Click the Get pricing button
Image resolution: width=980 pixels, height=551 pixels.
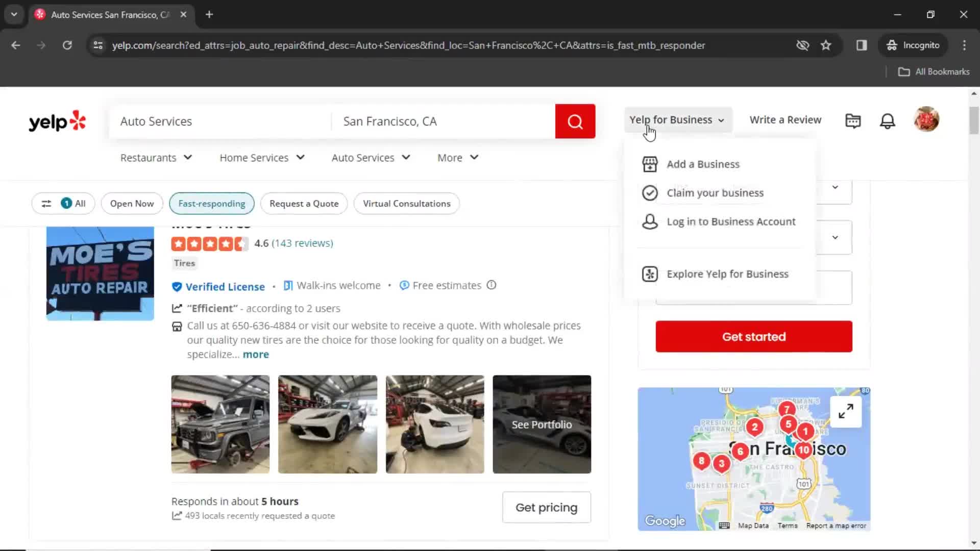click(x=546, y=508)
